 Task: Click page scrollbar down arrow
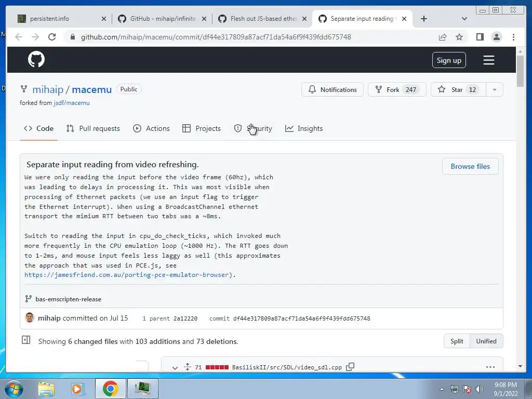tap(520, 366)
